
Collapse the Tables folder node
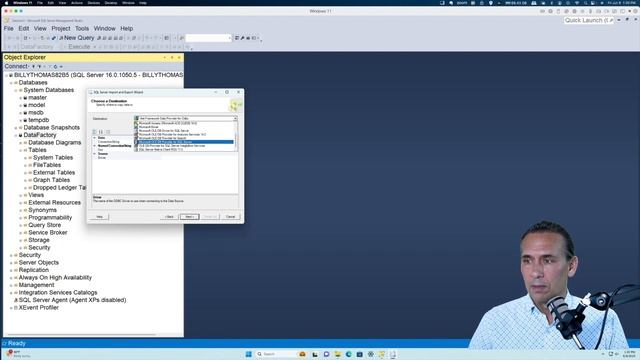21,150
